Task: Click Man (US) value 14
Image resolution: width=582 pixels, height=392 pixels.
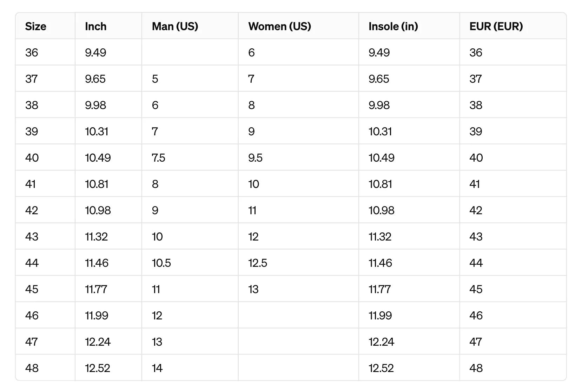Action: [x=157, y=368]
